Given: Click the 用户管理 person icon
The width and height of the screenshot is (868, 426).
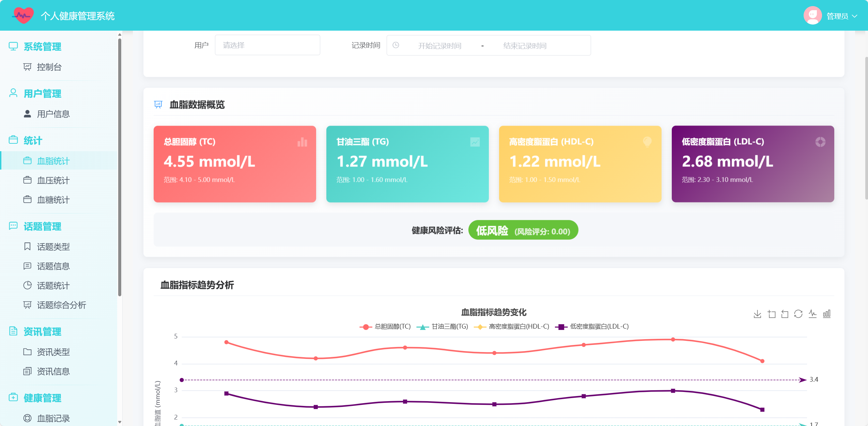Looking at the screenshot, I should (x=13, y=93).
